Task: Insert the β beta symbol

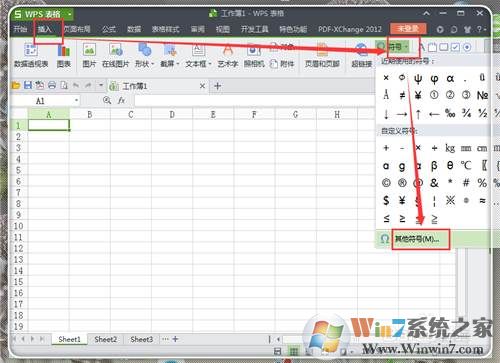Action: (x=434, y=165)
